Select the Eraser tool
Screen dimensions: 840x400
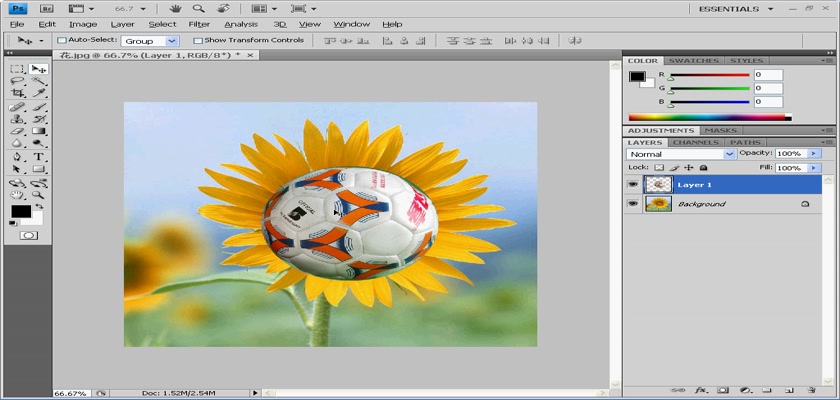[18, 131]
